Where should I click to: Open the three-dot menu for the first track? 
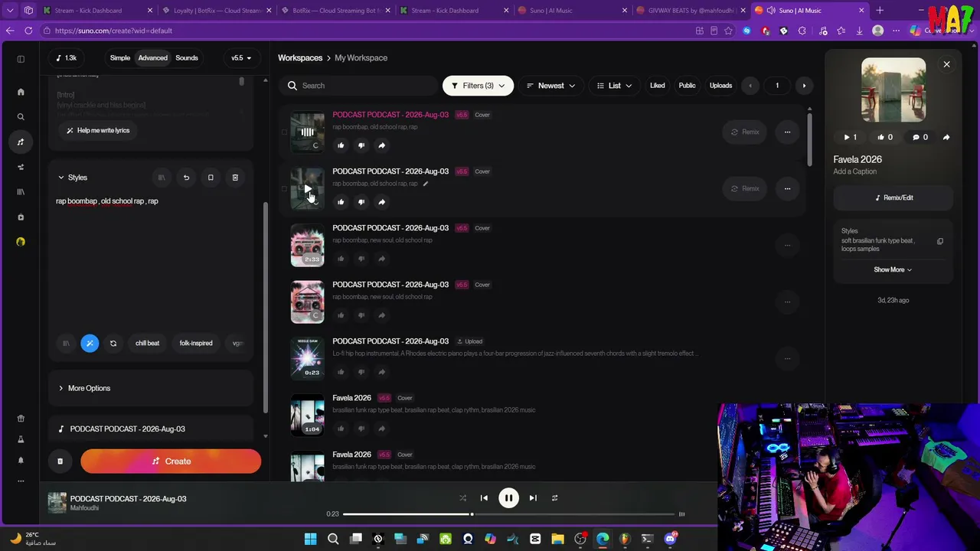[x=787, y=132]
